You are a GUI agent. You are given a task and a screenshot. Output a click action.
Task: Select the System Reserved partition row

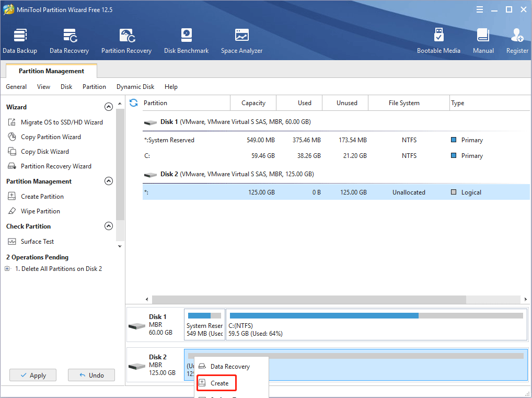tap(336, 140)
